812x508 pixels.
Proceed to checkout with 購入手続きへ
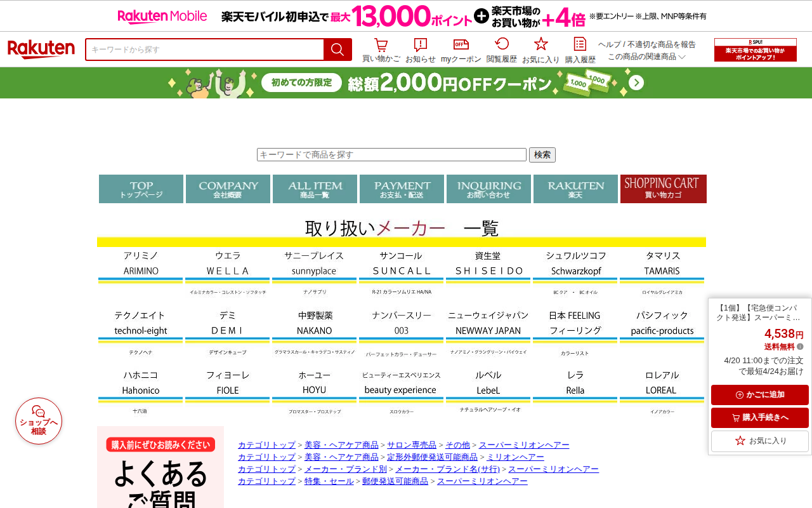(x=760, y=418)
